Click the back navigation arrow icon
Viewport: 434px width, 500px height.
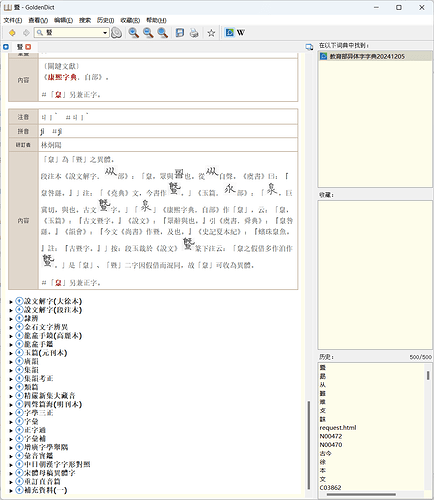12,33
